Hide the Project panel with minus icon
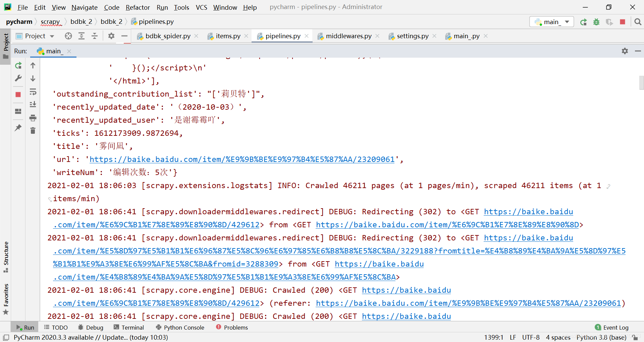This screenshot has width=644, height=342. [x=124, y=36]
